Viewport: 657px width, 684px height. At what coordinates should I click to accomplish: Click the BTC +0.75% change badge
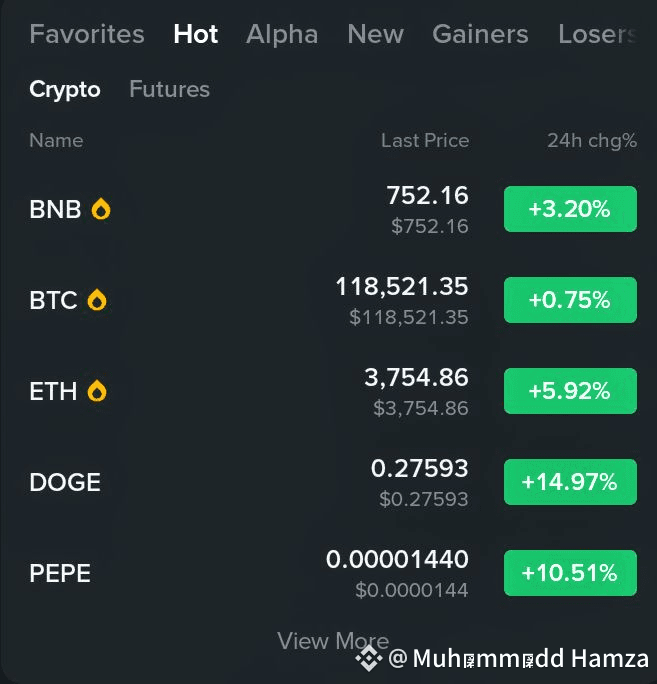tap(570, 300)
